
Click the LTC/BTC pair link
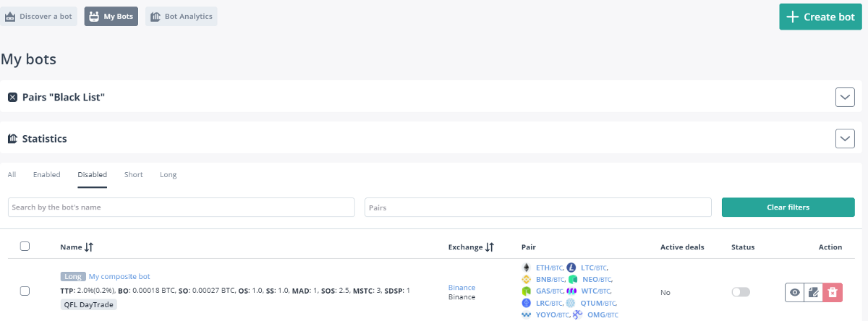pyautogui.click(x=594, y=267)
